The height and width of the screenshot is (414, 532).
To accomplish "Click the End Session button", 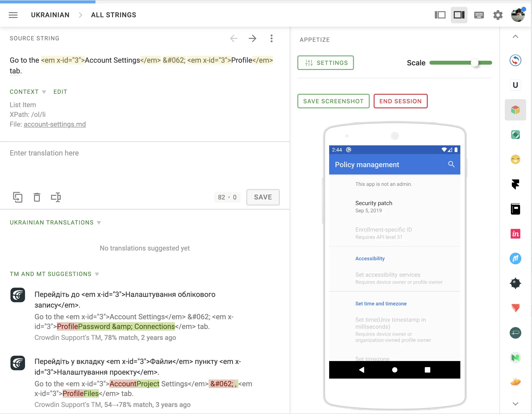I will pos(400,101).
